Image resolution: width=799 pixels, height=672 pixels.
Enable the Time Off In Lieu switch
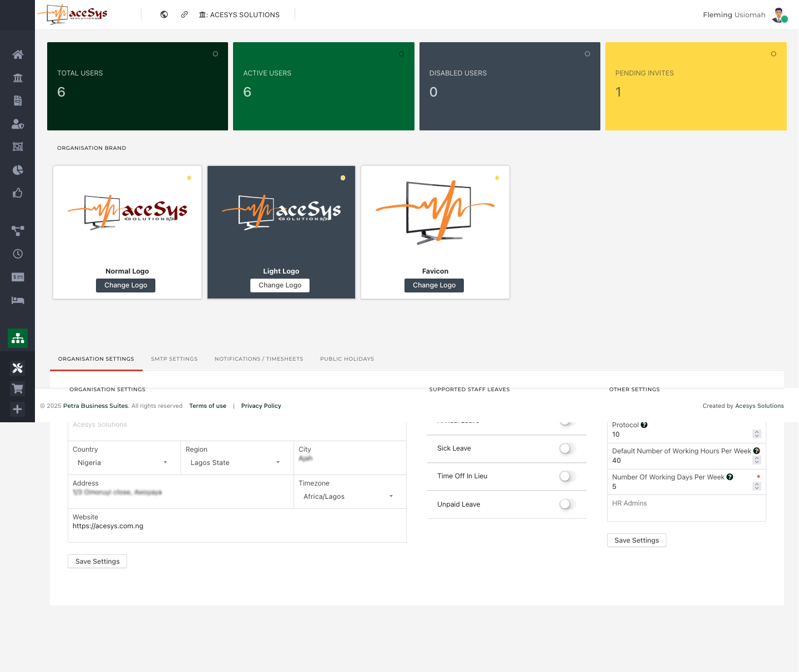(x=567, y=476)
